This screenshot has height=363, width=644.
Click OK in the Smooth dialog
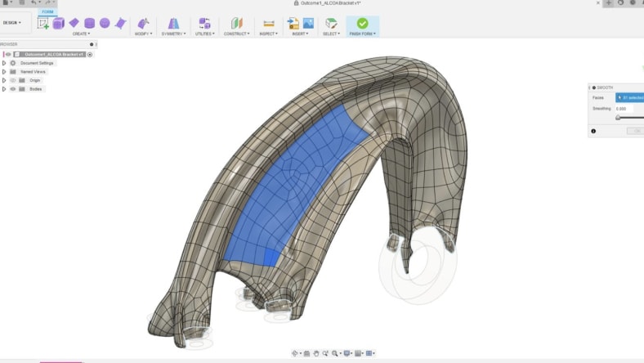pos(636,131)
